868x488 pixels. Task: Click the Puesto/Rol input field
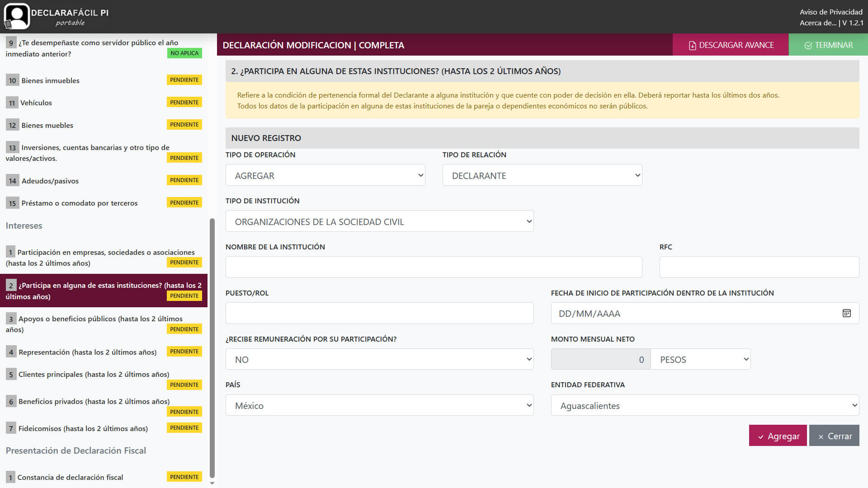tap(379, 313)
